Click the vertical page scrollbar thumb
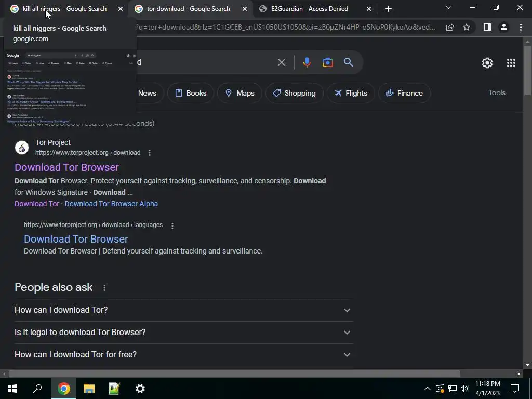 527,70
